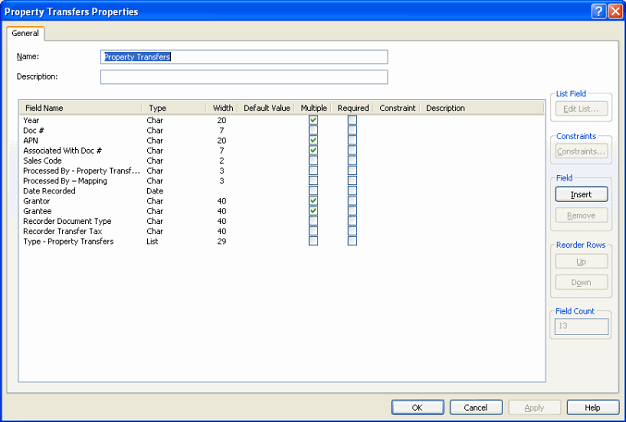This screenshot has height=422, width=626.
Task: Close the Property Transfers Properties dialog
Action: [x=615, y=11]
